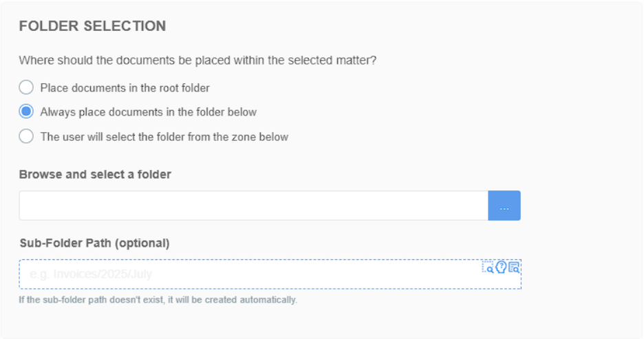Click the blue ellipsis browse button
The height and width of the screenshot is (339, 644).
click(504, 206)
